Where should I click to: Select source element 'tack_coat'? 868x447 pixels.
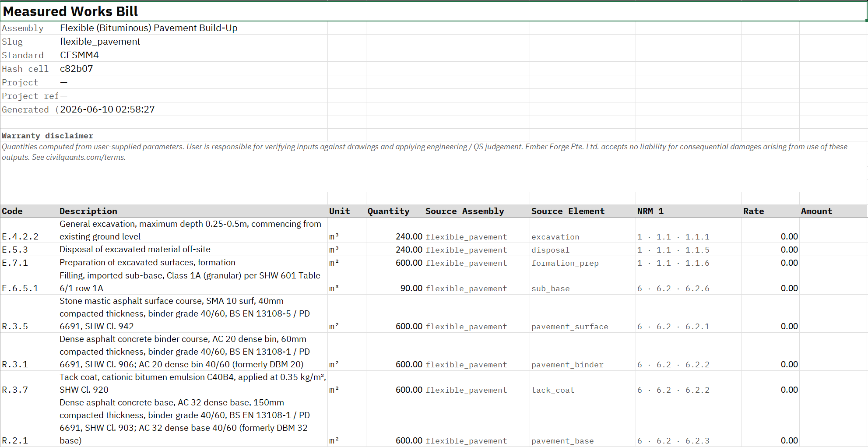click(583, 384)
